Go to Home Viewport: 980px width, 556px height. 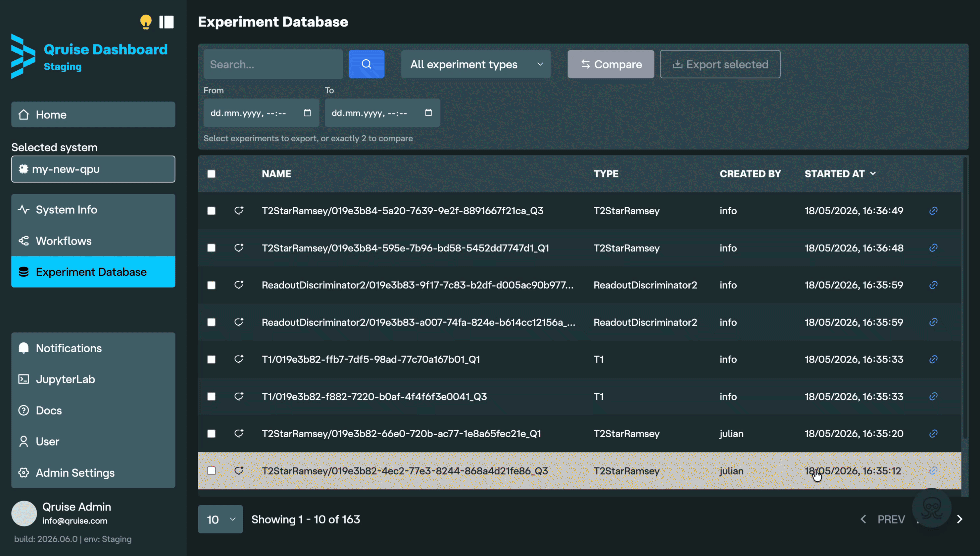point(93,114)
